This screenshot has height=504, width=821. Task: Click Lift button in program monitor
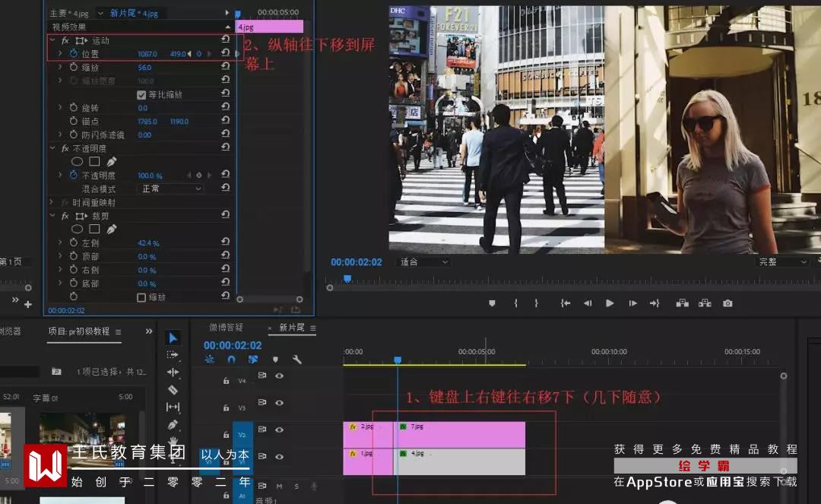click(x=682, y=303)
